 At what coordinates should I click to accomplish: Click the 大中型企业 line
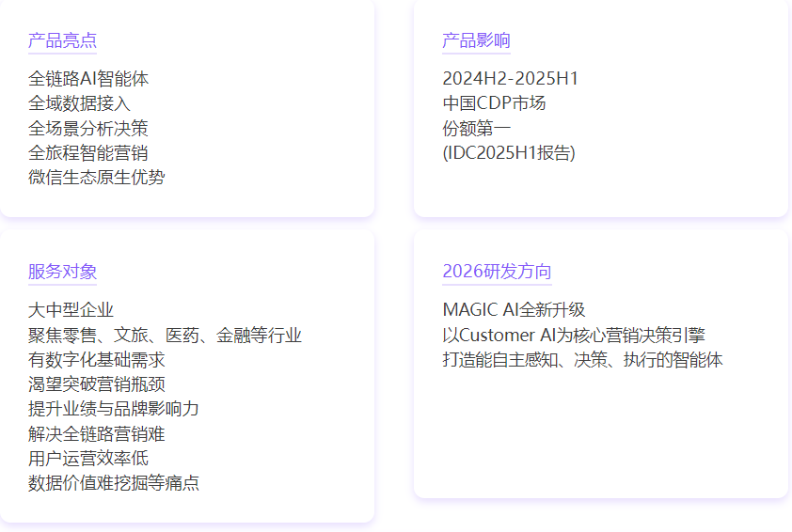pos(71,310)
